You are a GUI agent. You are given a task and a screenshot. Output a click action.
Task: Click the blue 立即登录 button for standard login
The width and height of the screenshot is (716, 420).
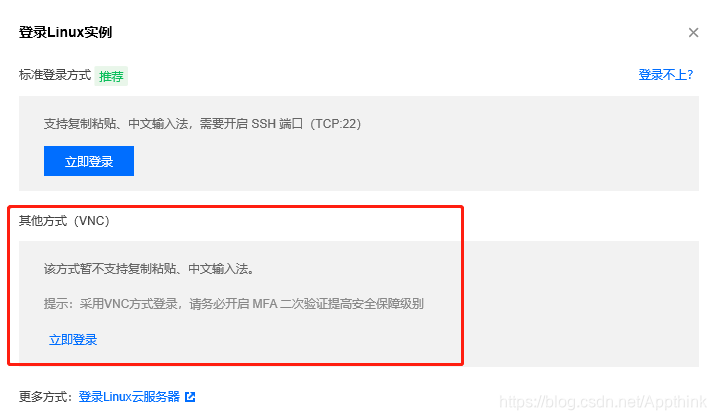(89, 161)
